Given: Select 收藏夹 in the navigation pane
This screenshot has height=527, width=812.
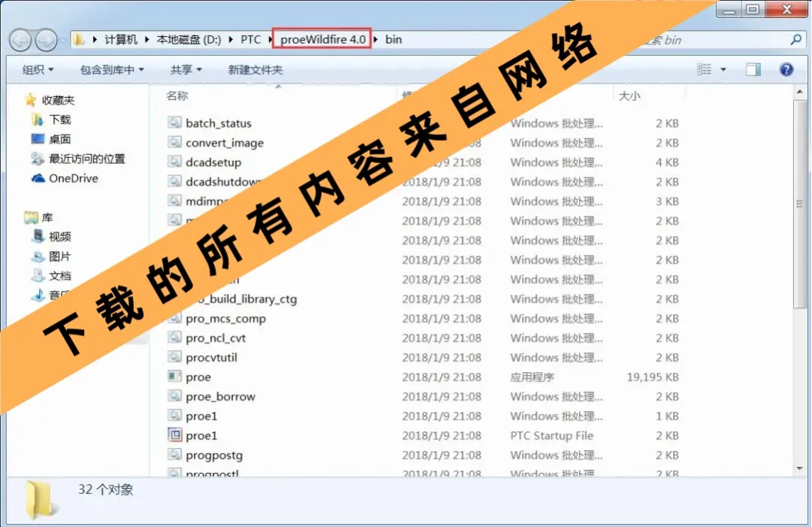Looking at the screenshot, I should pyautogui.click(x=58, y=100).
